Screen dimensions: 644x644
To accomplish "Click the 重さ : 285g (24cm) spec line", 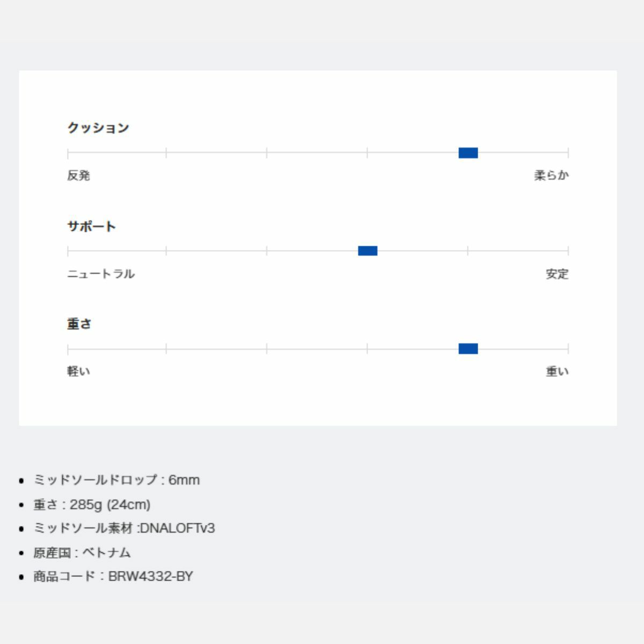I will (92, 504).
